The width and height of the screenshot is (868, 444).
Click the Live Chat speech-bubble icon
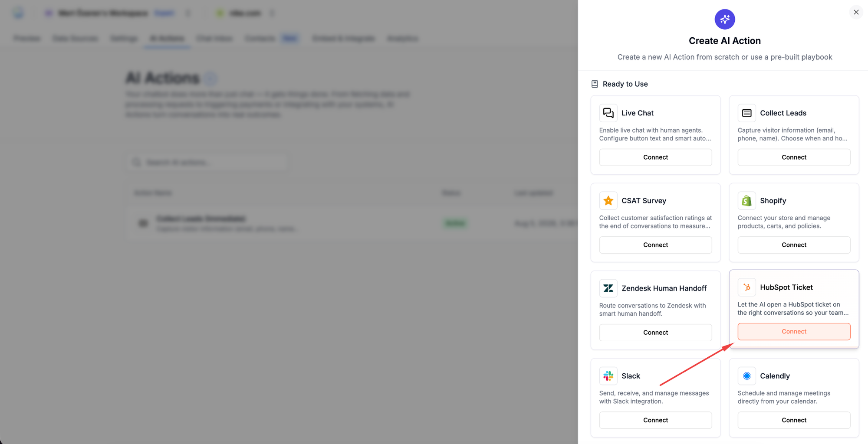[608, 113]
